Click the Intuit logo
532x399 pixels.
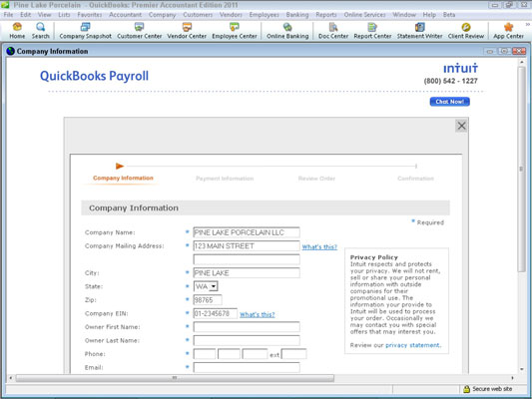click(x=460, y=68)
